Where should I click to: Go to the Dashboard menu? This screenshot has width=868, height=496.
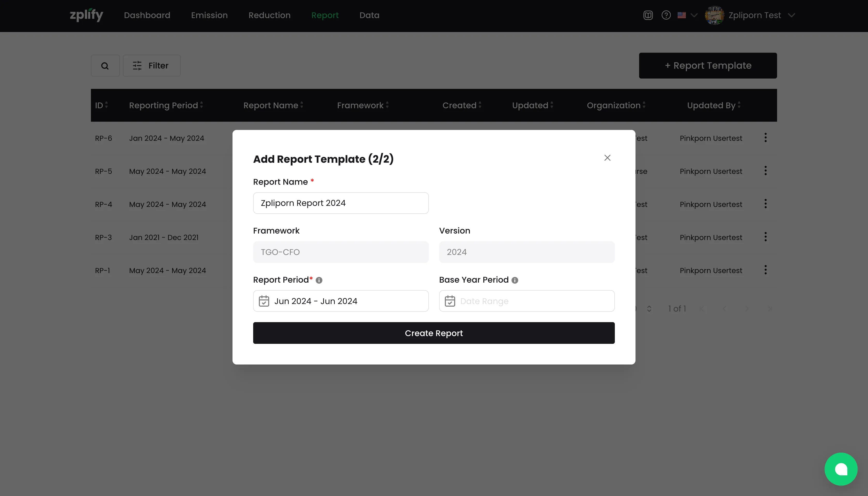[147, 15]
